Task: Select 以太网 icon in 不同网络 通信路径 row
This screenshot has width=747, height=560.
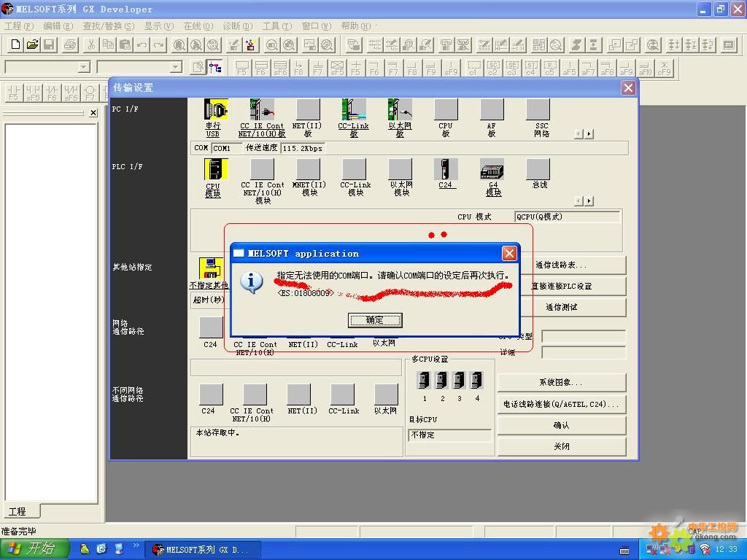Action: pos(387,395)
